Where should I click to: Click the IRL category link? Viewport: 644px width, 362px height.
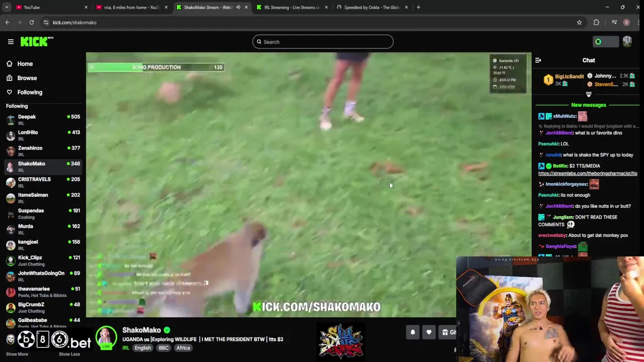126,348
